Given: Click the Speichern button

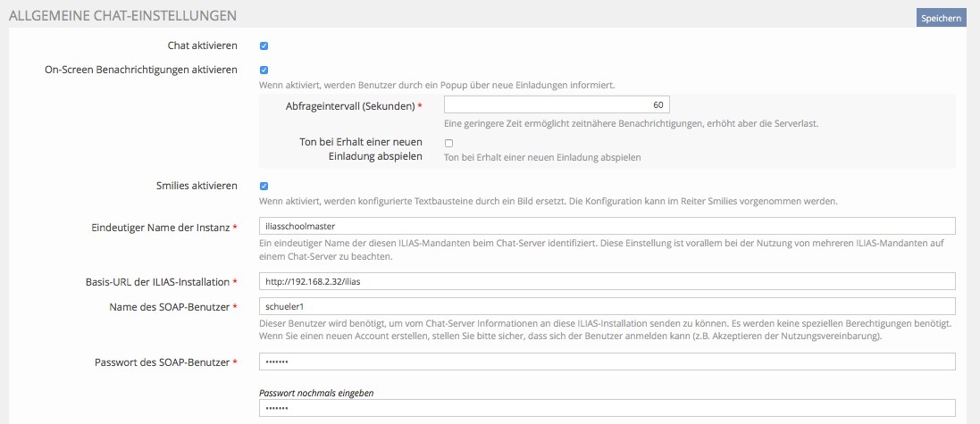Looking at the screenshot, I should click(x=941, y=18).
